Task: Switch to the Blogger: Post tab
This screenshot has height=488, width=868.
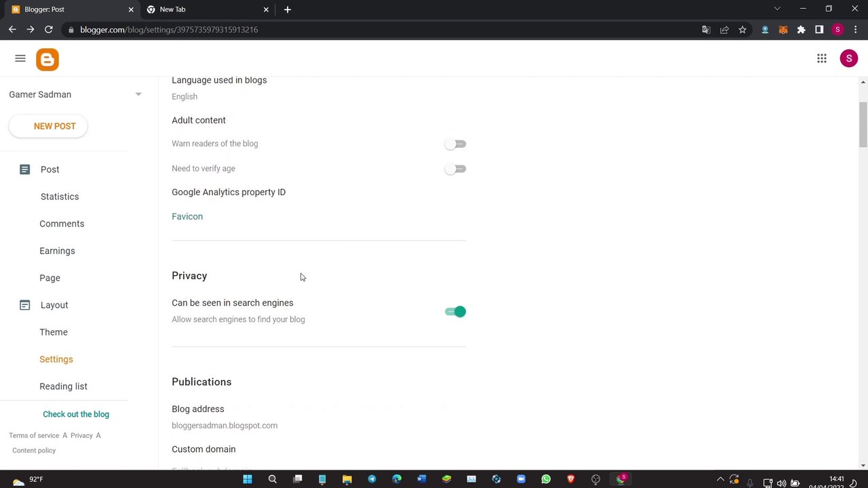Action: point(71,9)
